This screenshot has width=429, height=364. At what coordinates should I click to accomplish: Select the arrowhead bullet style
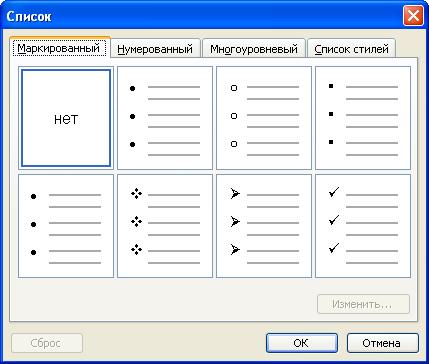[x=264, y=226]
